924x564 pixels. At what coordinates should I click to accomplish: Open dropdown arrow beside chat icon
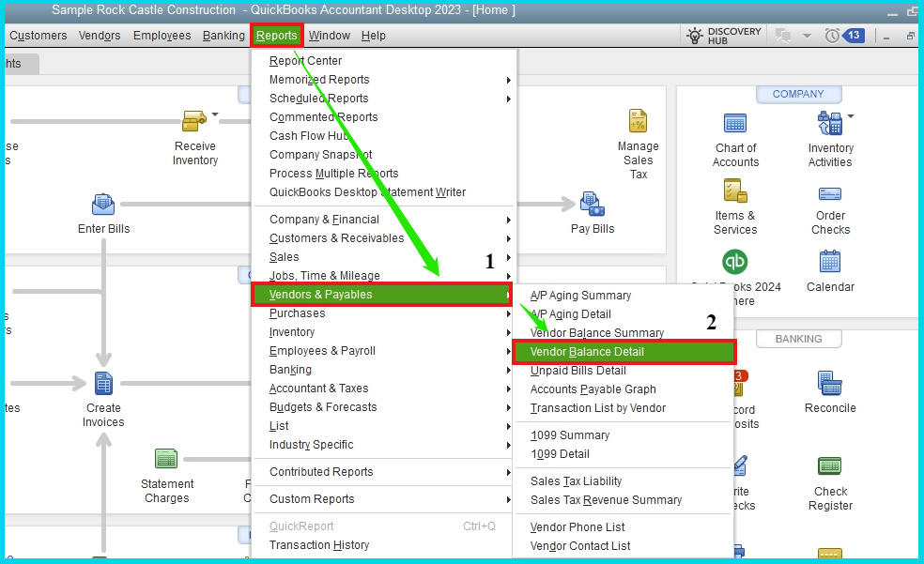click(807, 36)
